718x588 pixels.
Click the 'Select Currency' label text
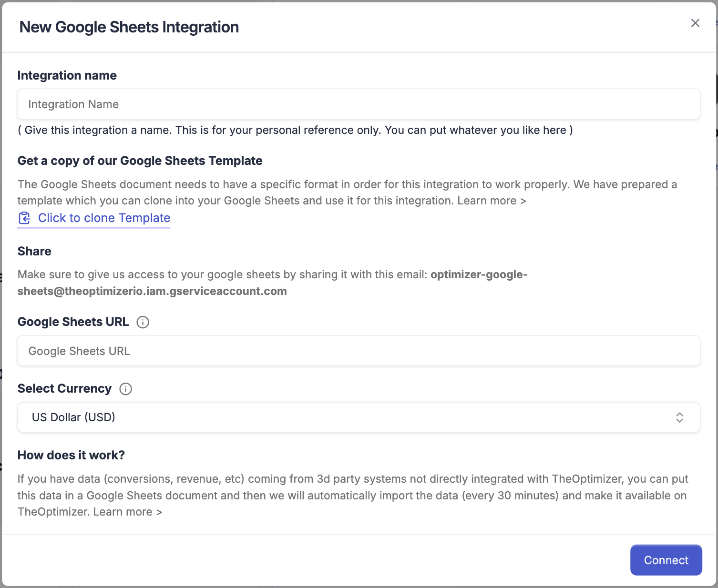[64, 389]
